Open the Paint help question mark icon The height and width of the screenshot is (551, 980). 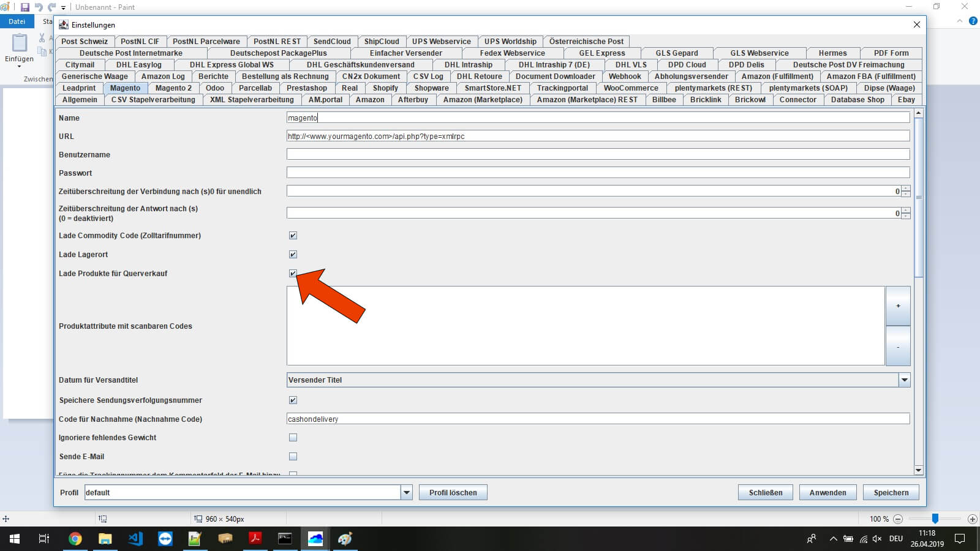[973, 21]
